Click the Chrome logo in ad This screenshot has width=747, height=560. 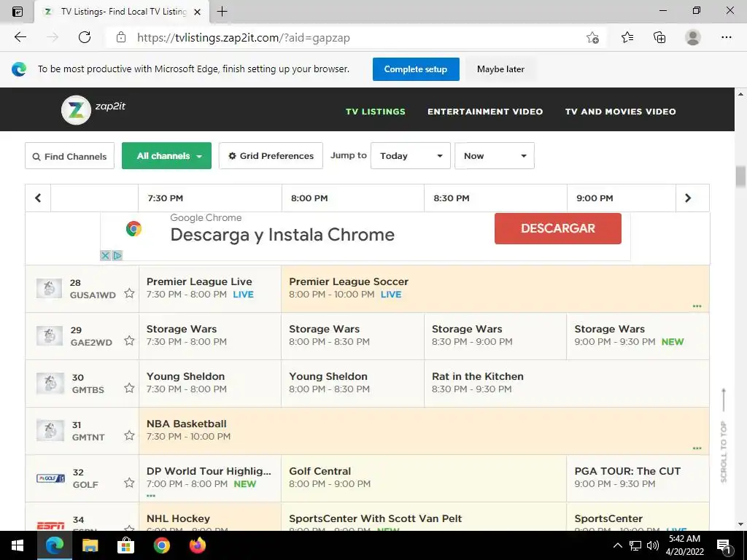pyautogui.click(x=134, y=229)
